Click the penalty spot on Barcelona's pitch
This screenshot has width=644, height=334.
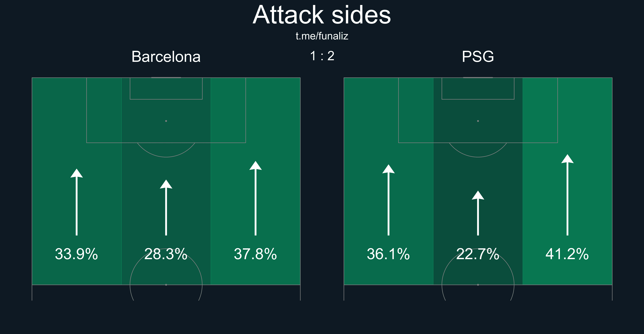click(x=166, y=121)
